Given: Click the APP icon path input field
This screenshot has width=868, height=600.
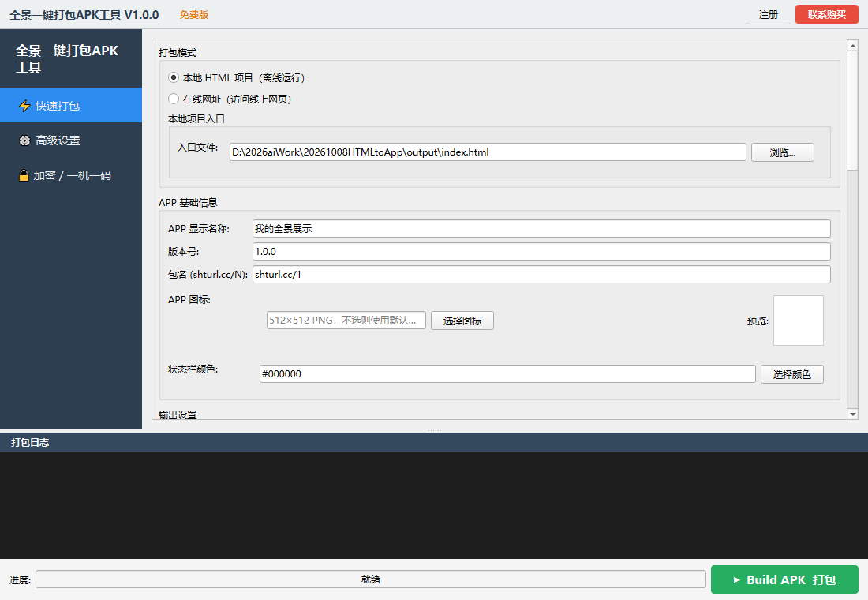Looking at the screenshot, I should [x=346, y=321].
